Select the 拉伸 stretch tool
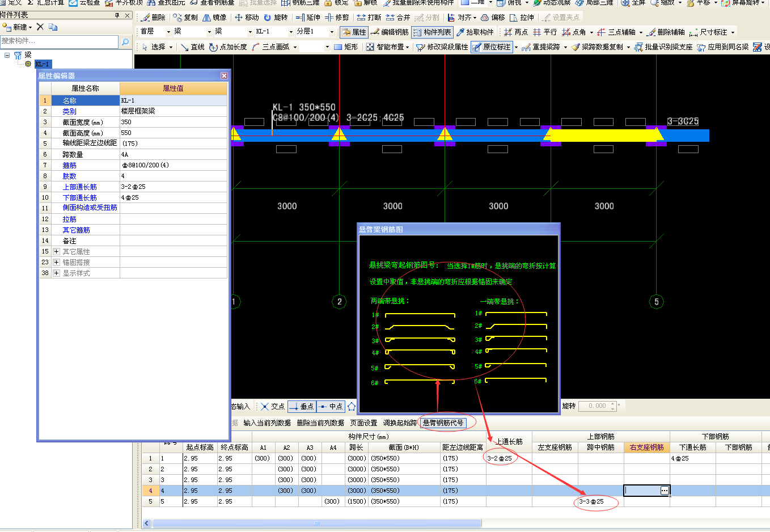The image size is (770, 532). point(522,18)
